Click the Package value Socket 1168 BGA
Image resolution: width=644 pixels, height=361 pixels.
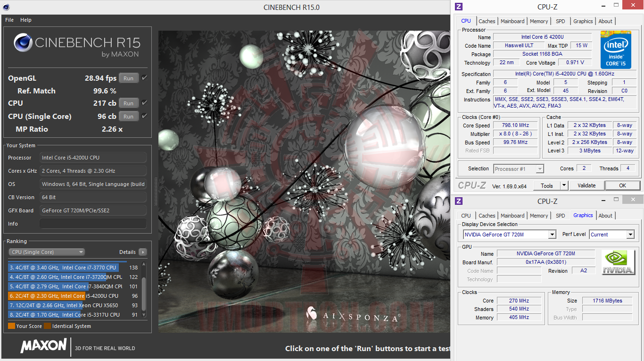pos(542,54)
